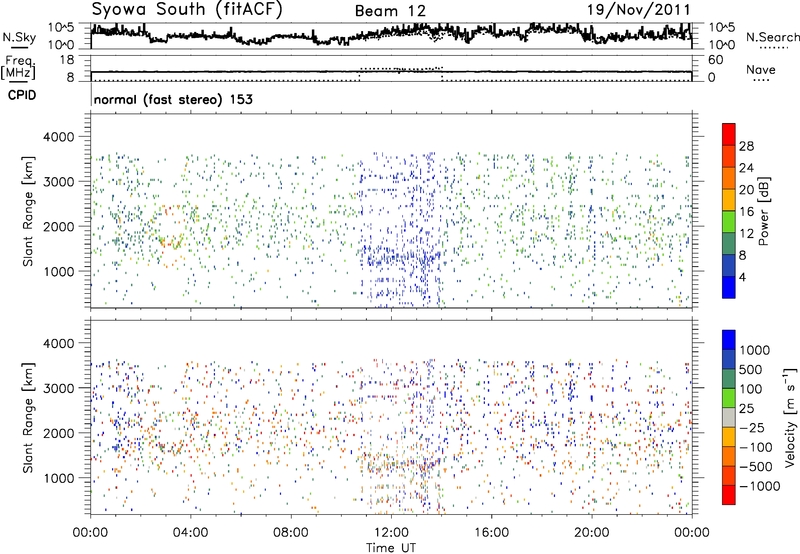Click Power colorbar segment between 4 and 8
The image size is (800, 554).
[729, 266]
